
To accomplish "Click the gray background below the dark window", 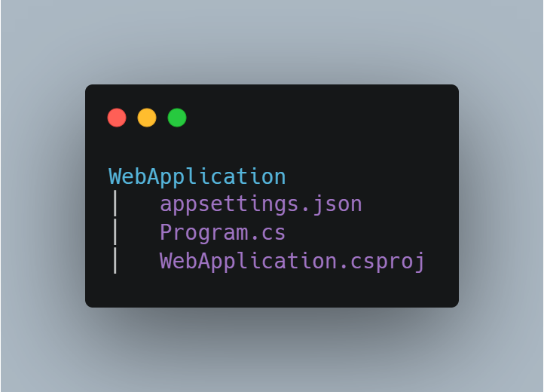I will tap(272, 351).
